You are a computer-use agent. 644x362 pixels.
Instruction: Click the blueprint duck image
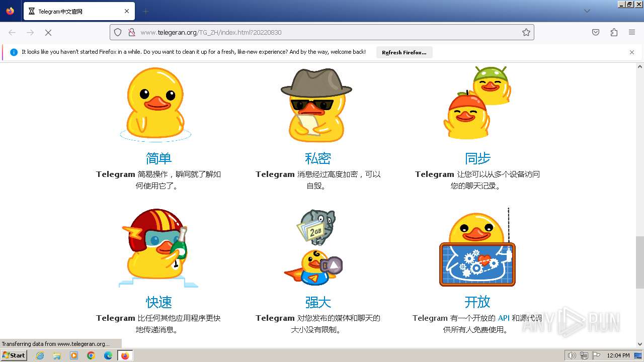[x=477, y=247]
